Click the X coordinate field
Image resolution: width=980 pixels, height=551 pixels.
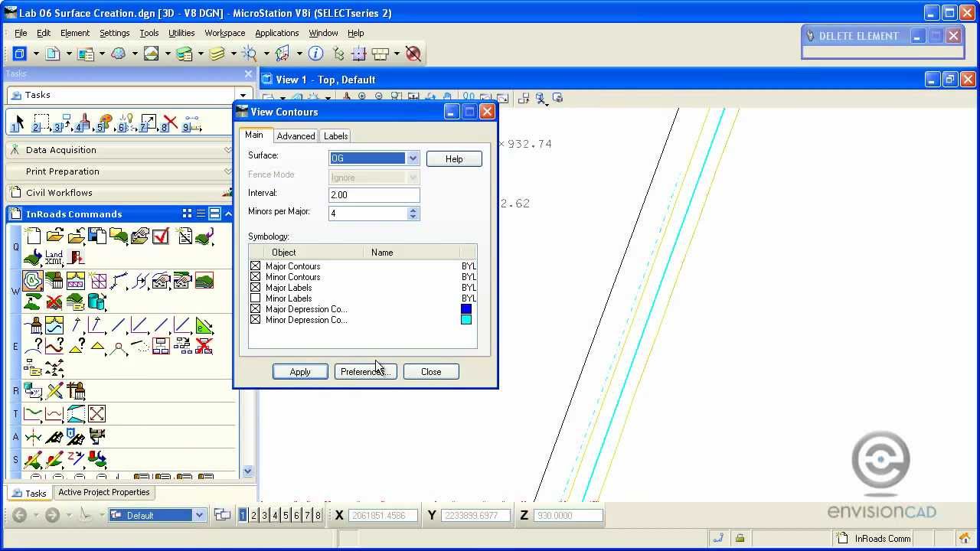pyautogui.click(x=383, y=515)
